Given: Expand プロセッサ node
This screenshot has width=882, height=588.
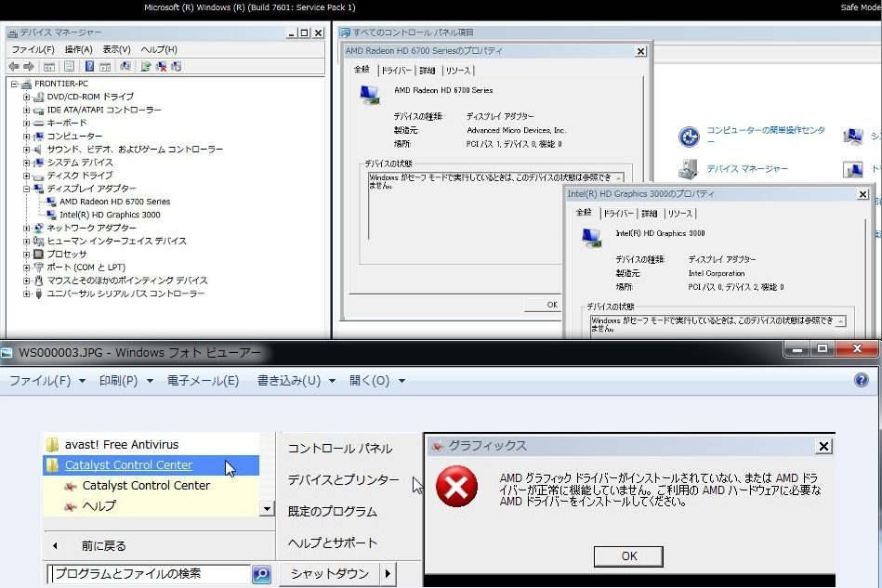Looking at the screenshot, I should click(26, 255).
